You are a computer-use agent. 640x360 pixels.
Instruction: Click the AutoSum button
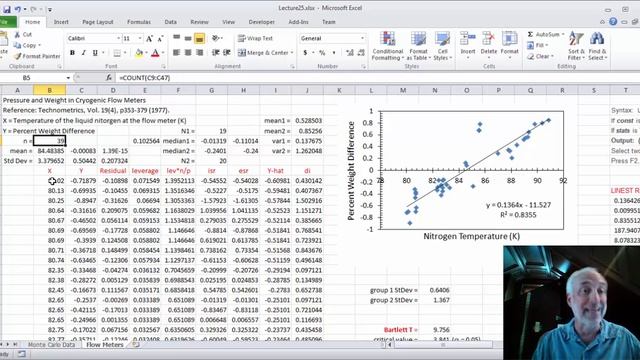point(545,34)
